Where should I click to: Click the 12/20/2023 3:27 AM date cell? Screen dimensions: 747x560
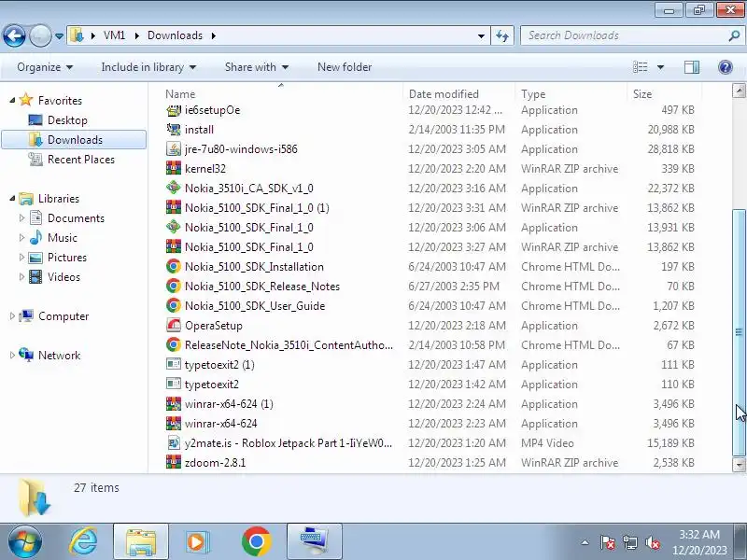click(x=457, y=247)
